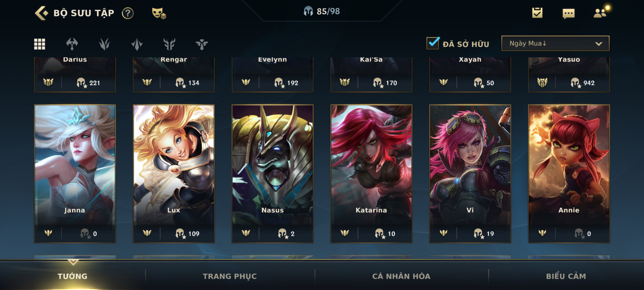Filter by the second role icon

104,44
